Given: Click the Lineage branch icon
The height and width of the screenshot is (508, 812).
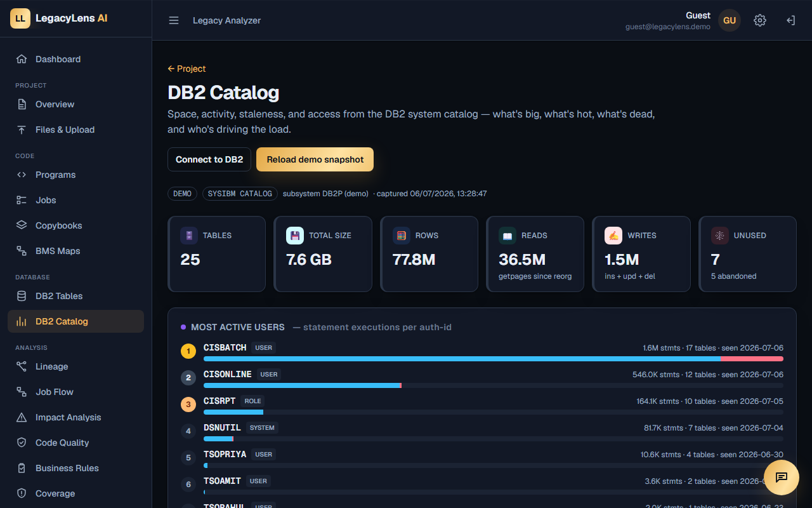Looking at the screenshot, I should point(22,366).
